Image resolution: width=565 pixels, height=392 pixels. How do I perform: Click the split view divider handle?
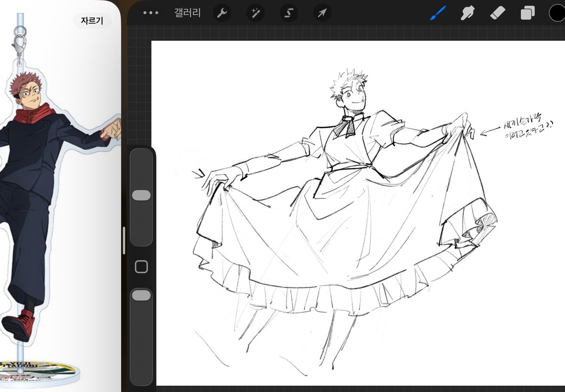click(x=124, y=241)
